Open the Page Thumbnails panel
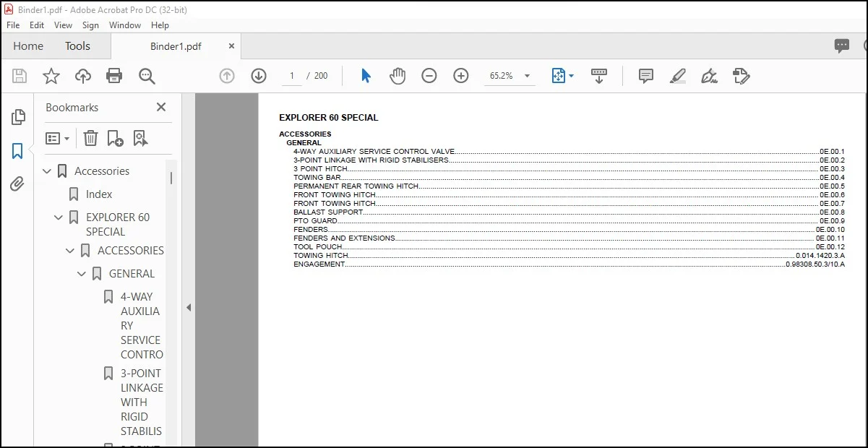868x448 pixels. (18, 117)
